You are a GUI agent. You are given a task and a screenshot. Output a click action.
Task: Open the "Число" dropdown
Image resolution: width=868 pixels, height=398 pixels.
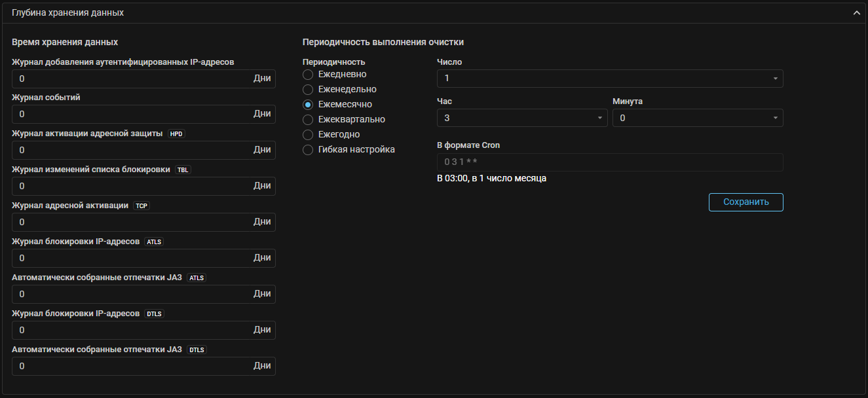609,79
